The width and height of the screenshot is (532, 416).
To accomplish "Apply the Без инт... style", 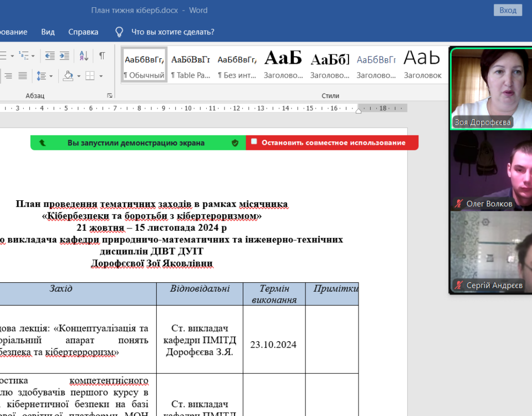I will [x=237, y=65].
